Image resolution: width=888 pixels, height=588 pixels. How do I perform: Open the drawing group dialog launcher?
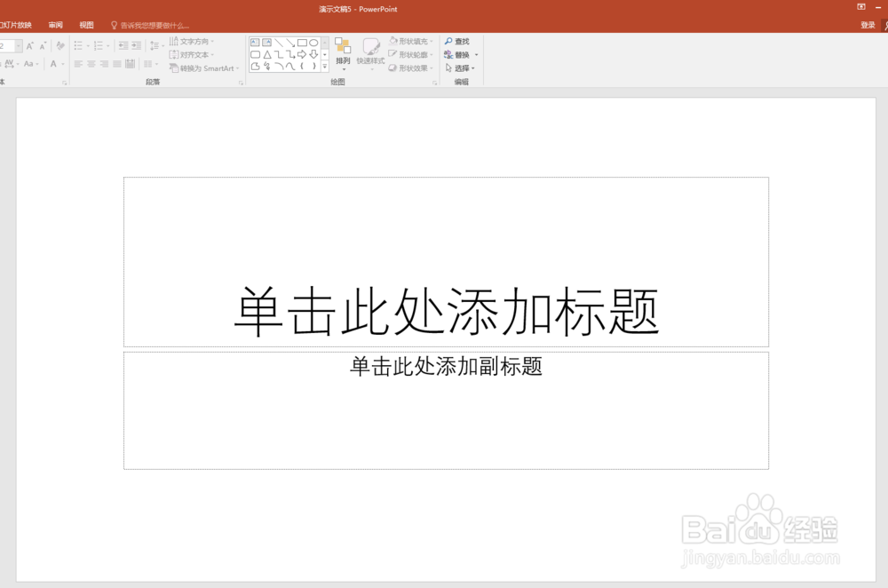(435, 83)
